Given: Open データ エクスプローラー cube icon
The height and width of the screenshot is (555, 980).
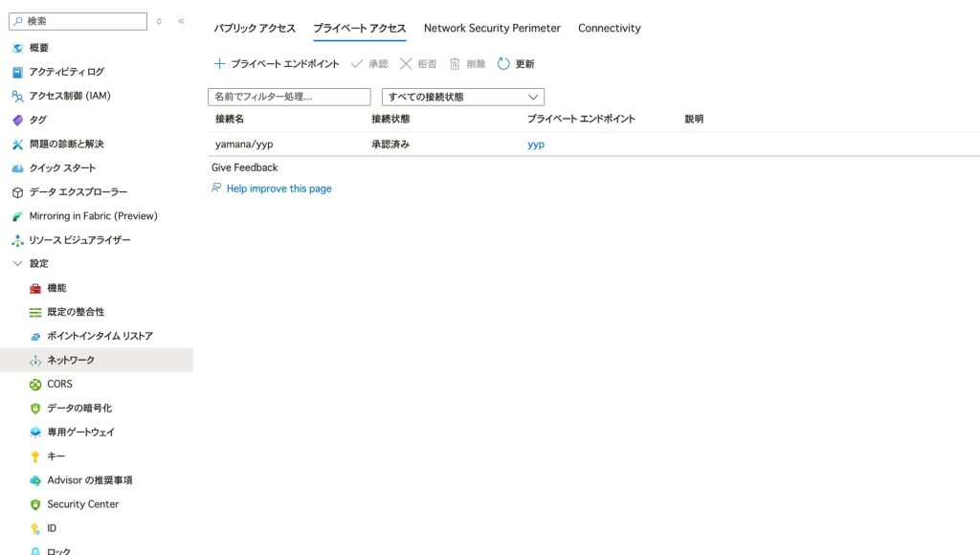Looking at the screenshot, I should point(17,192).
